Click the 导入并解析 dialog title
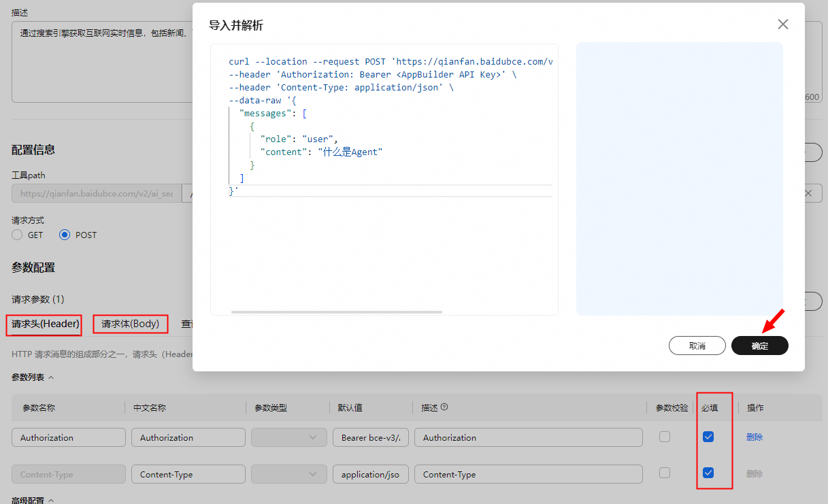Screen dimensions: 828x504 coord(236,26)
